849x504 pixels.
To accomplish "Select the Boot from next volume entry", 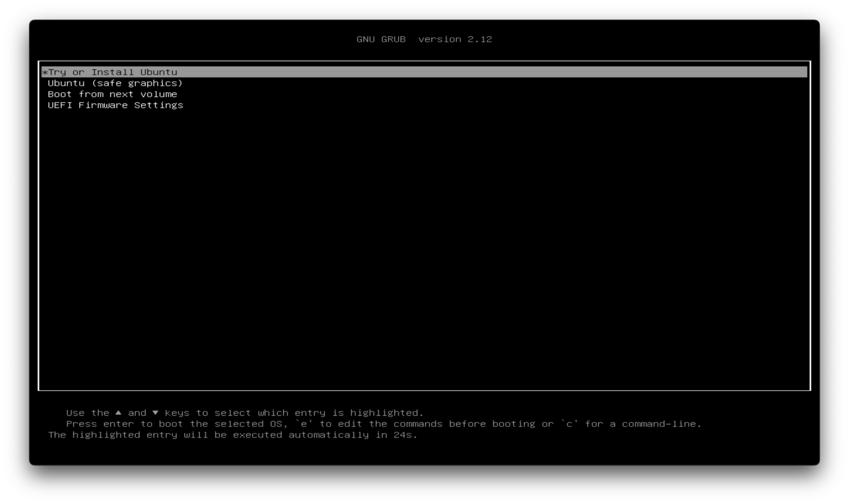I will point(112,94).
